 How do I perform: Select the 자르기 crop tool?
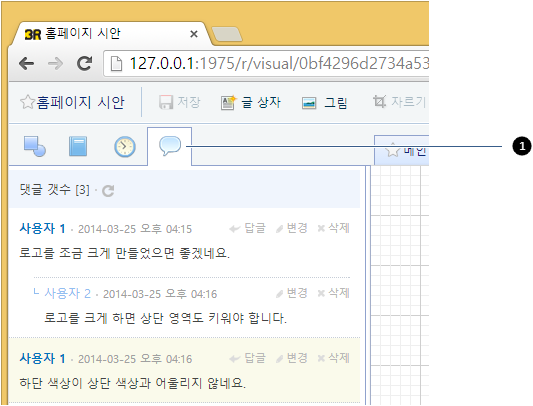[x=400, y=102]
